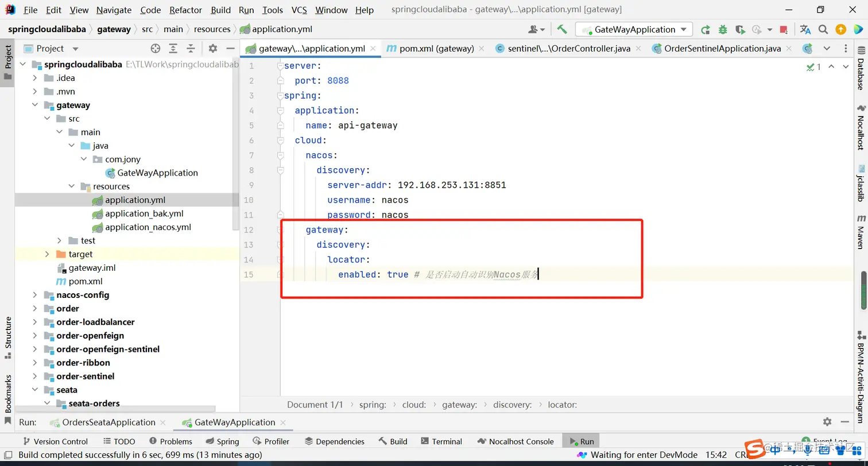Viewport: 868px width, 466px height.
Task: Select application_bak.yml in the tree
Action: 138,213
